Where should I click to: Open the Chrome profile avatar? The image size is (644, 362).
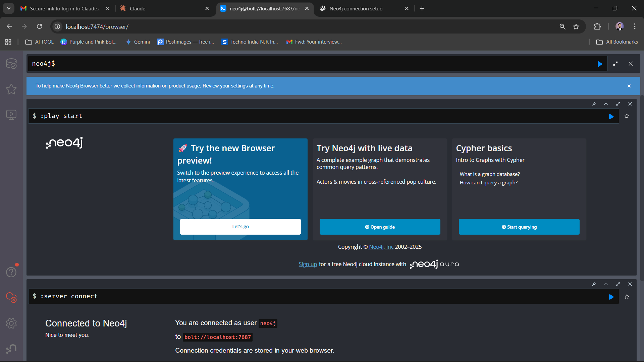pos(620,26)
